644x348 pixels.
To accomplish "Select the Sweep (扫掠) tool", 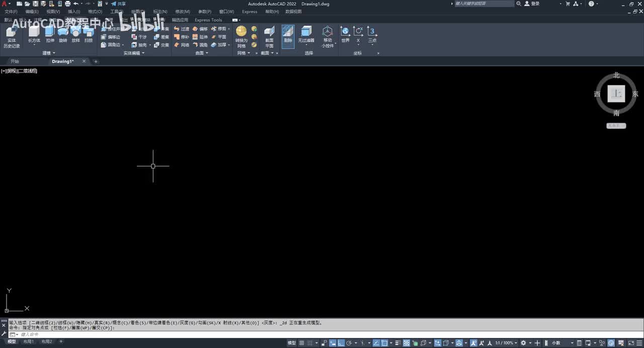I will click(89, 34).
